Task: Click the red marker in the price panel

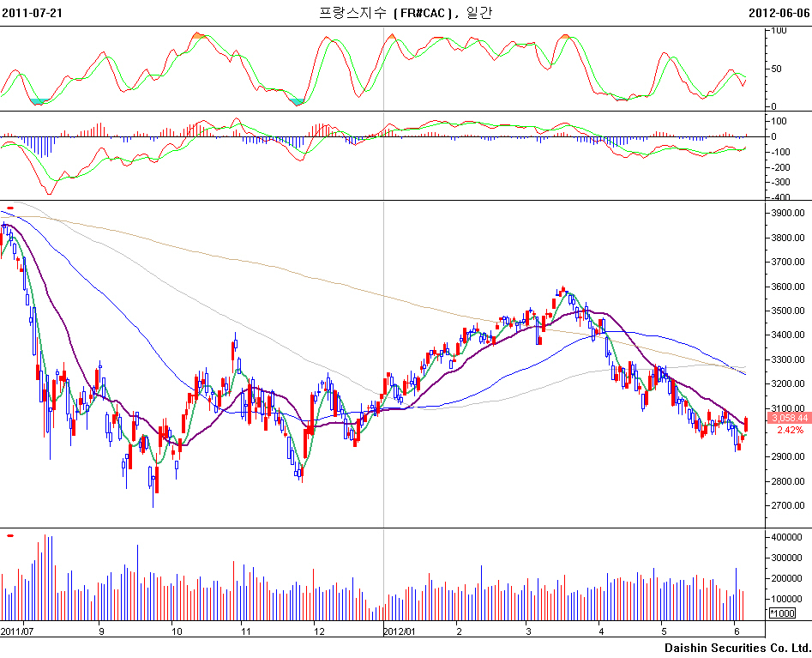Action: (10, 208)
